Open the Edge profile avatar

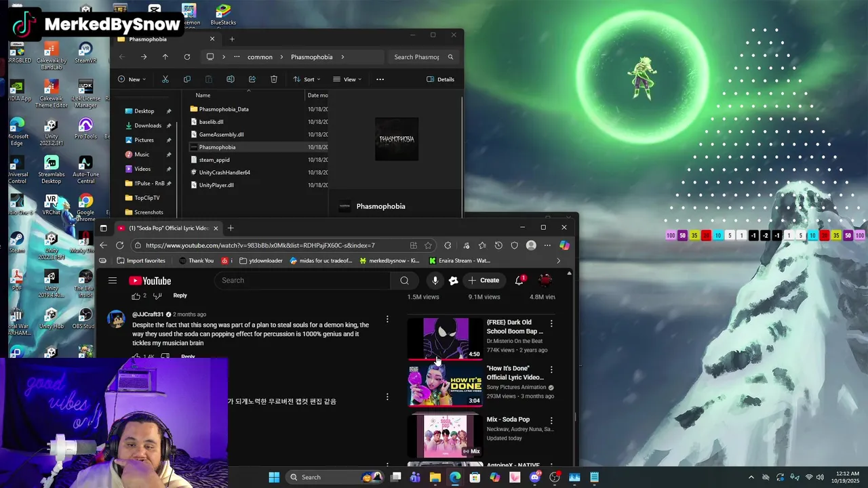pos(531,245)
